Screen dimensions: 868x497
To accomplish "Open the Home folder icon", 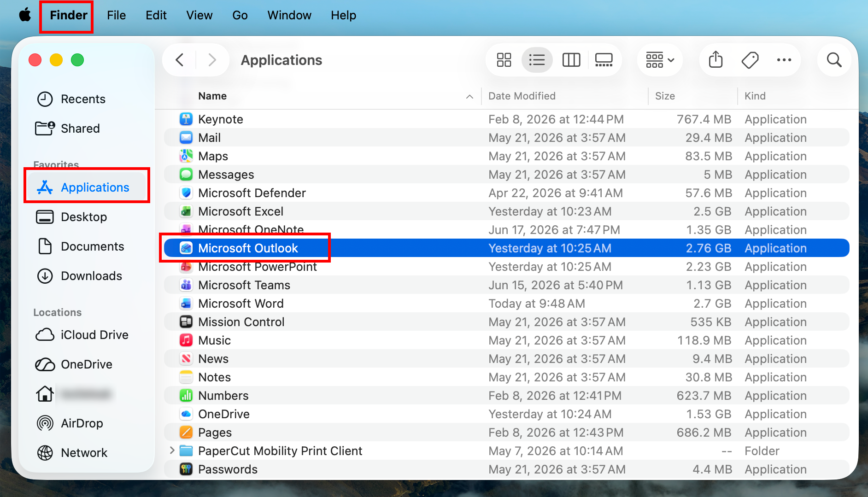I will [45, 394].
